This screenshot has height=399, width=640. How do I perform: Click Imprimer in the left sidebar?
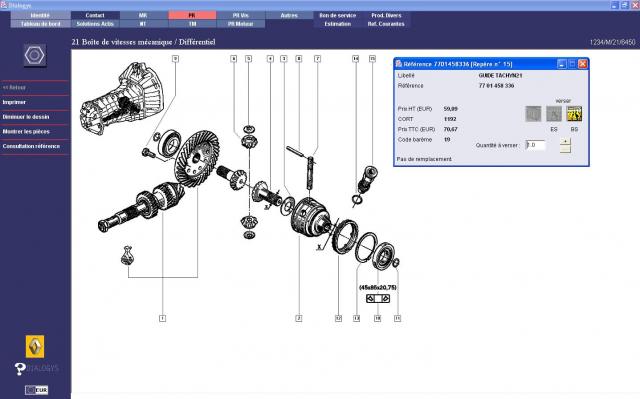pos(14,102)
